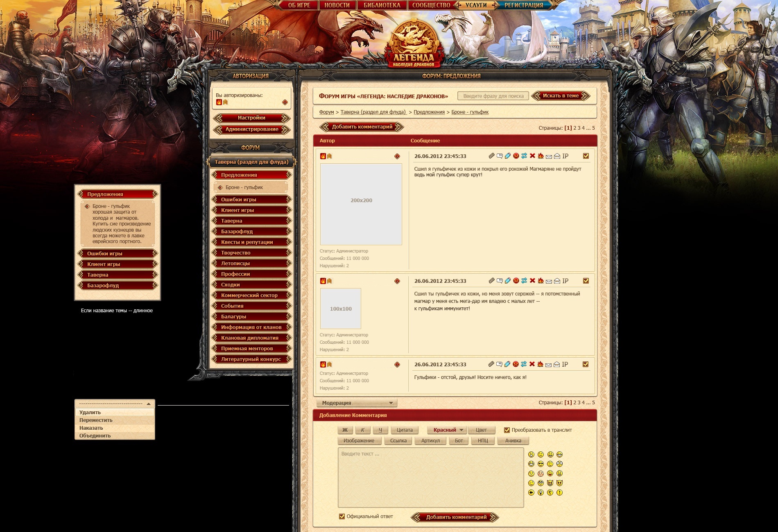Open the 'Модерация' dropdown
The width and height of the screenshot is (778, 532).
(x=357, y=403)
